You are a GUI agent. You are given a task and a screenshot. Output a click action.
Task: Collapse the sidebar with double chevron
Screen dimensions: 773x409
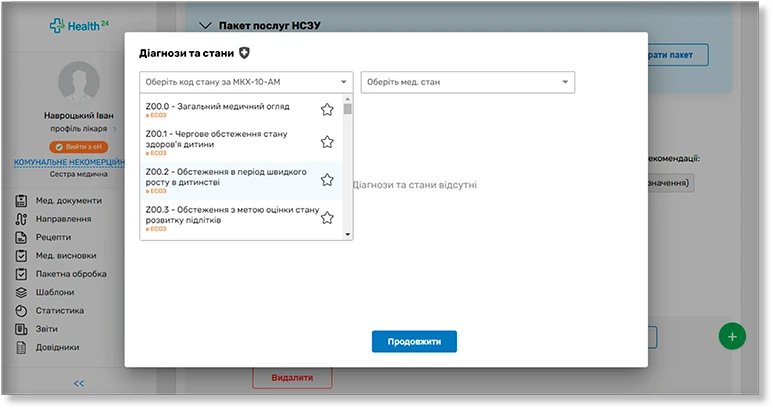79,383
